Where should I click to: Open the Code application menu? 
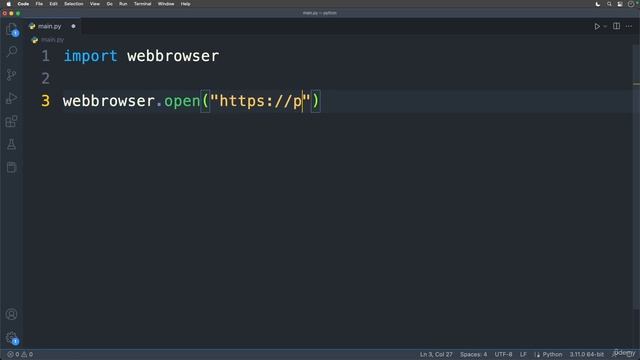coord(23,4)
